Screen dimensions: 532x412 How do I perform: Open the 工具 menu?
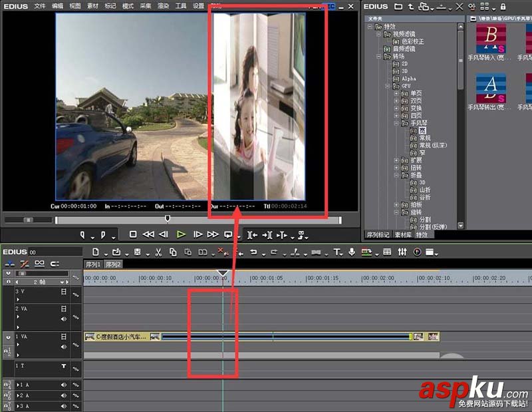point(181,6)
